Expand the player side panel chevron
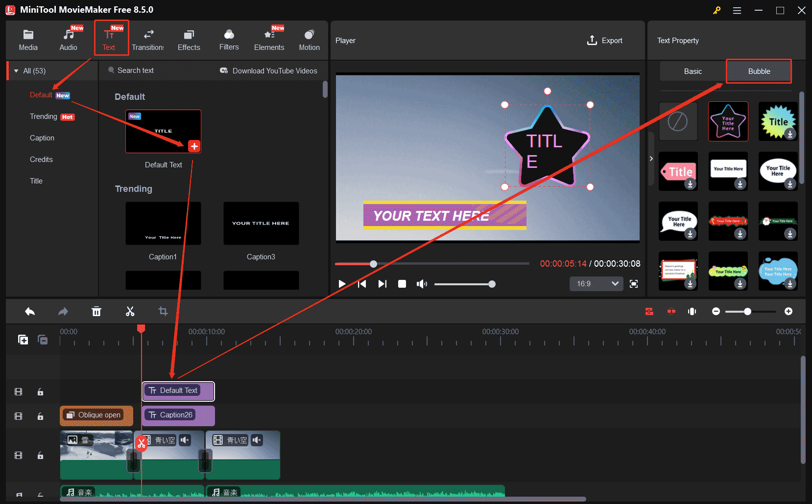Image resolution: width=812 pixels, height=504 pixels. click(651, 159)
